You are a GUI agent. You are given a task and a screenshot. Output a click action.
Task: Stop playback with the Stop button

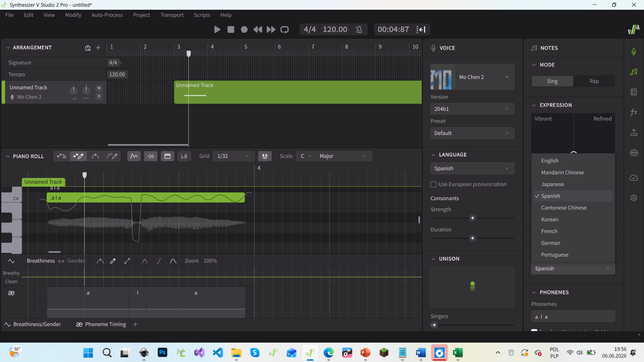[x=231, y=30]
